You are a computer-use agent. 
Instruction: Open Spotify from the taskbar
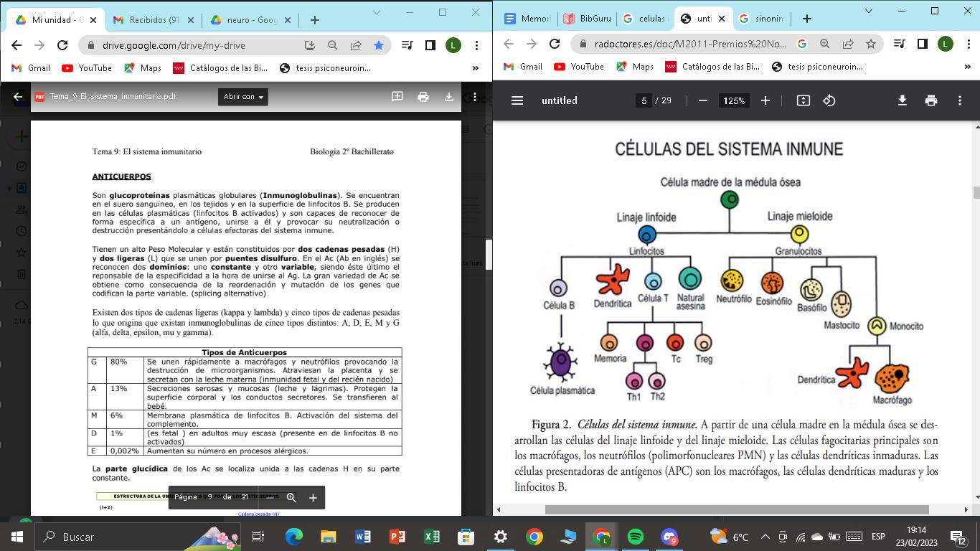[635, 537]
